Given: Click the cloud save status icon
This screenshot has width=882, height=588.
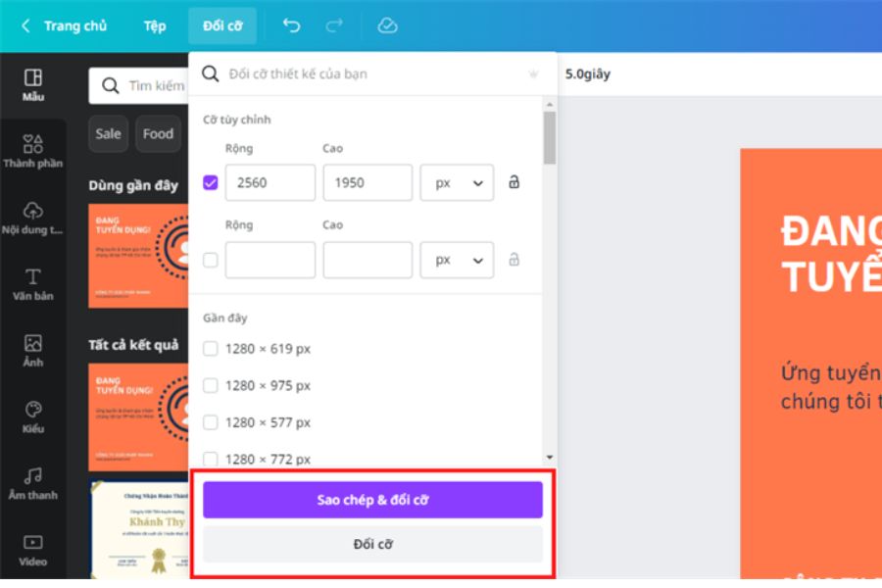Looking at the screenshot, I should 388,26.
